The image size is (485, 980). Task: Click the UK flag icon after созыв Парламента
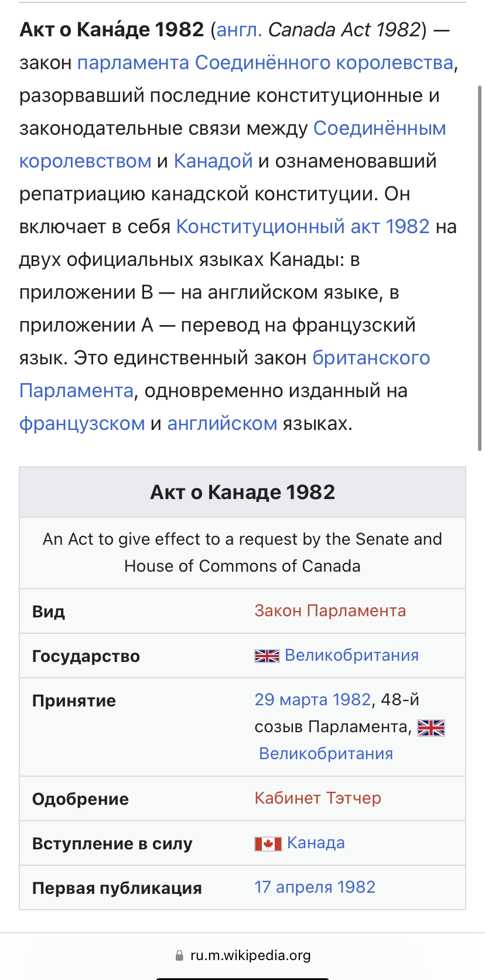[431, 728]
